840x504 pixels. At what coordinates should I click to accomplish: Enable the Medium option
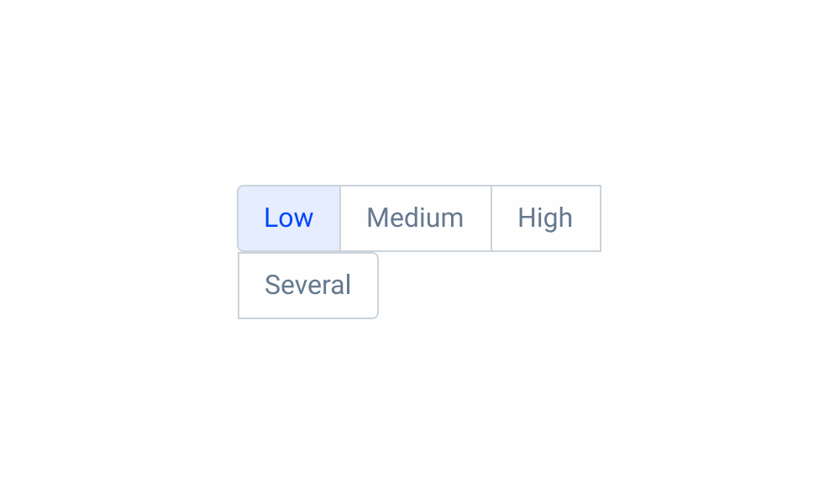415,218
